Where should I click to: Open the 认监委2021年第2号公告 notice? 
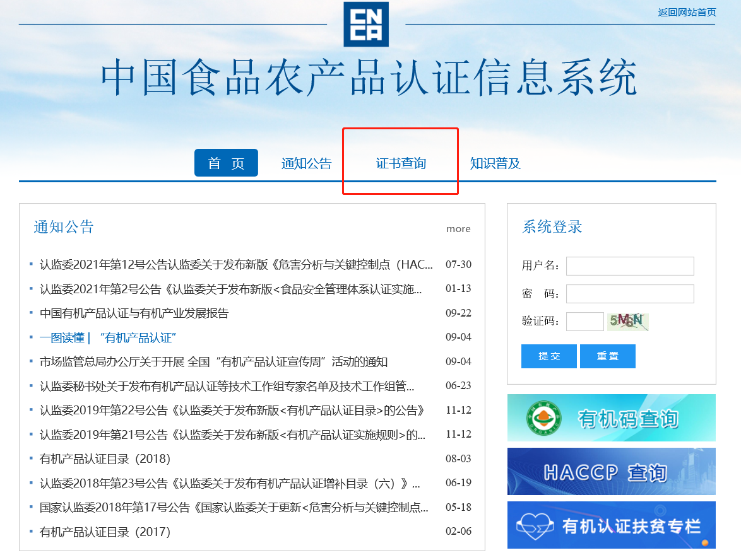point(230,289)
